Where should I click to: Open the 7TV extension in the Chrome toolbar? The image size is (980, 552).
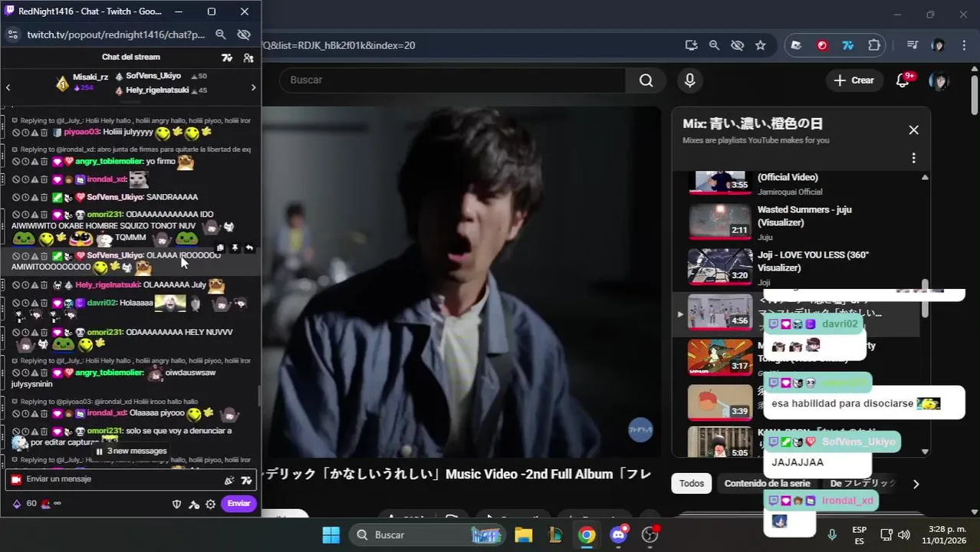848,45
